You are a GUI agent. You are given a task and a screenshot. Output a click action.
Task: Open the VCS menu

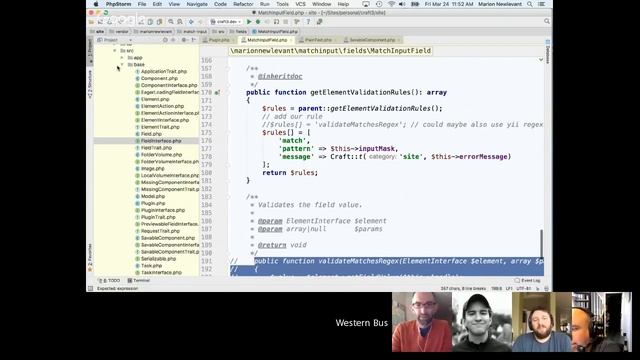300,4
